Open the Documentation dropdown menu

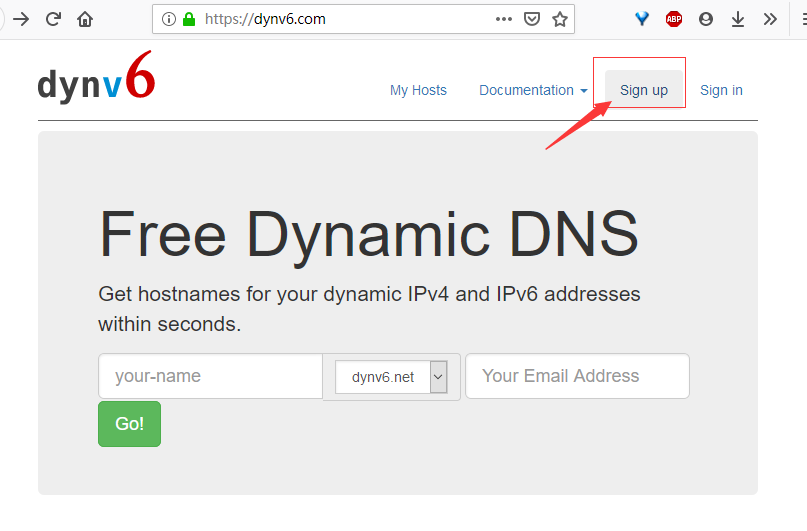533,90
